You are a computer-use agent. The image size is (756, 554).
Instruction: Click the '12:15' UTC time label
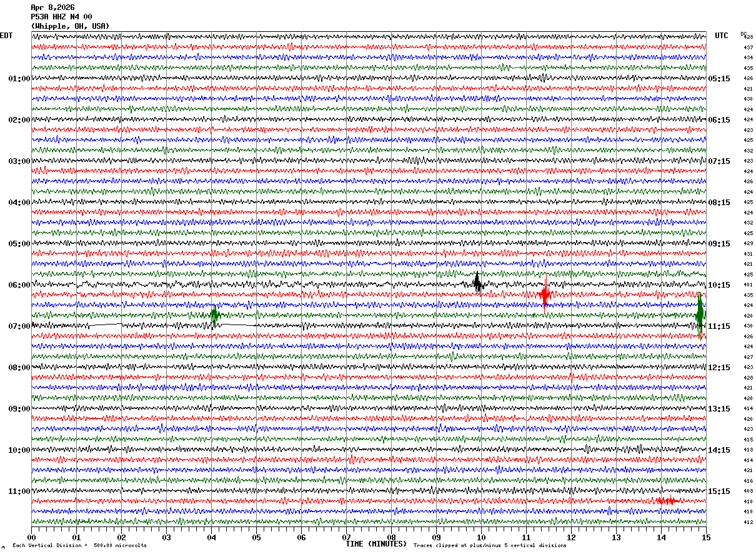(719, 368)
